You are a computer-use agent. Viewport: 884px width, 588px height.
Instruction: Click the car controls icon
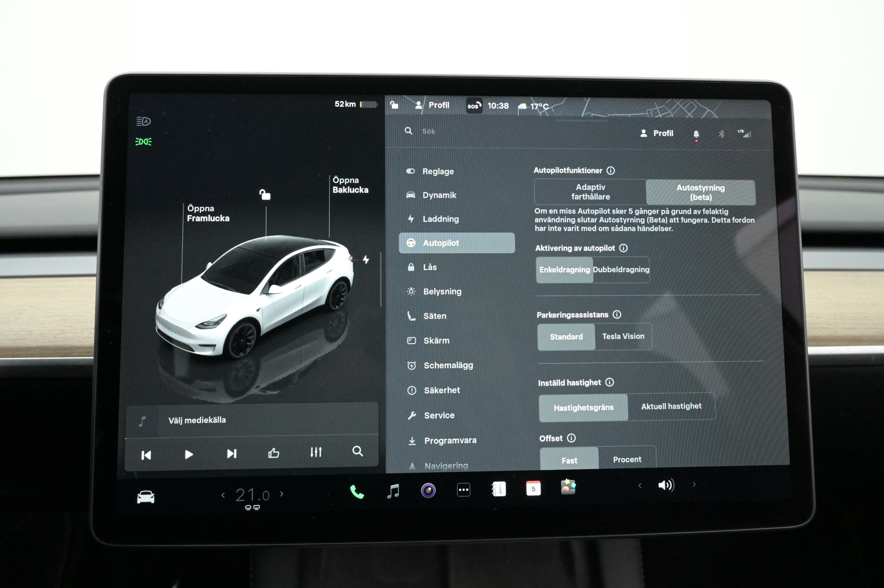(x=146, y=497)
